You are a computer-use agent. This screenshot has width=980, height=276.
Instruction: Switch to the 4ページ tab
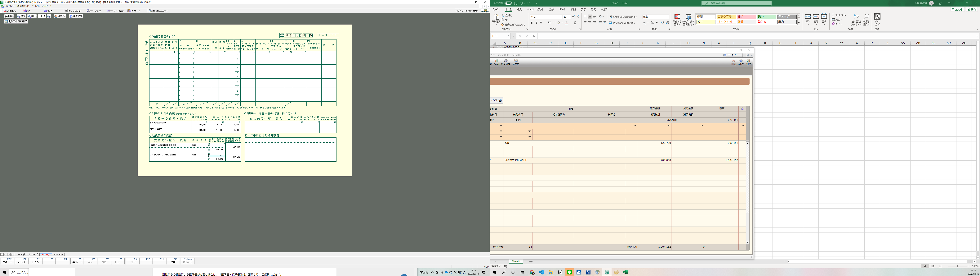[x=58, y=254]
